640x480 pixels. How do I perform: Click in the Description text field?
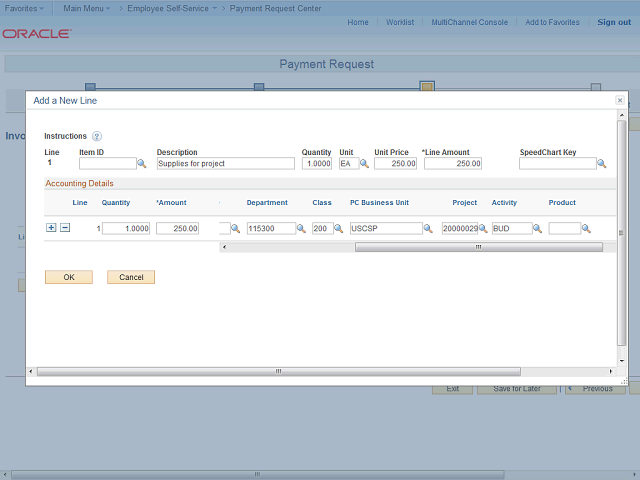225,163
